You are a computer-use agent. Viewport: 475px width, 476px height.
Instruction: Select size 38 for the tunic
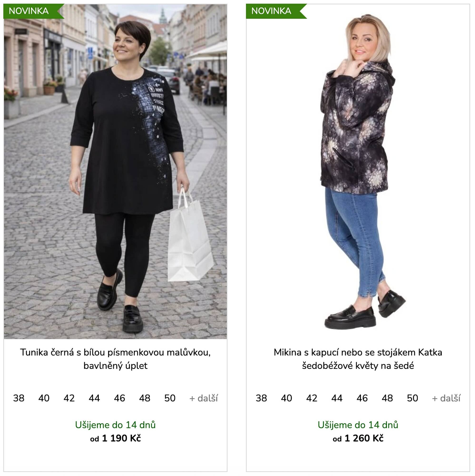tap(19, 398)
